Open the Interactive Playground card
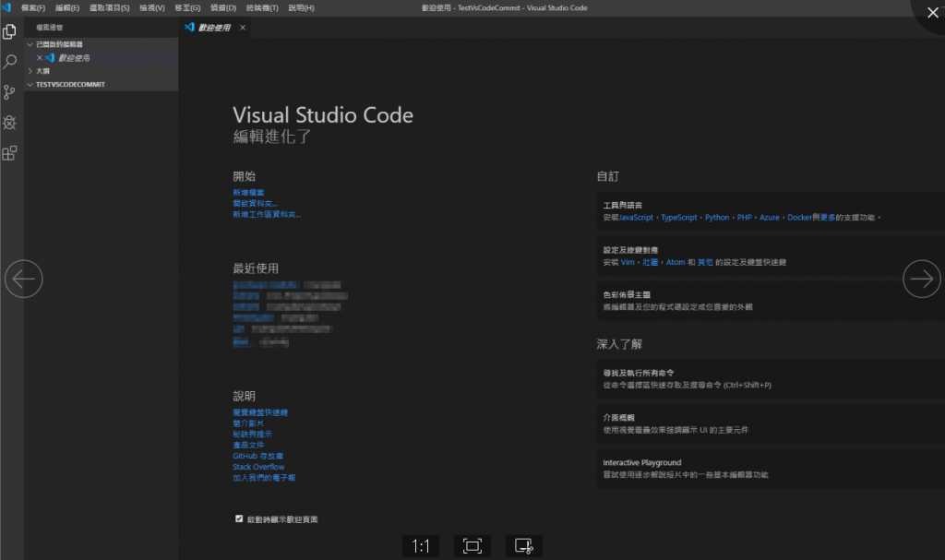 click(771, 469)
